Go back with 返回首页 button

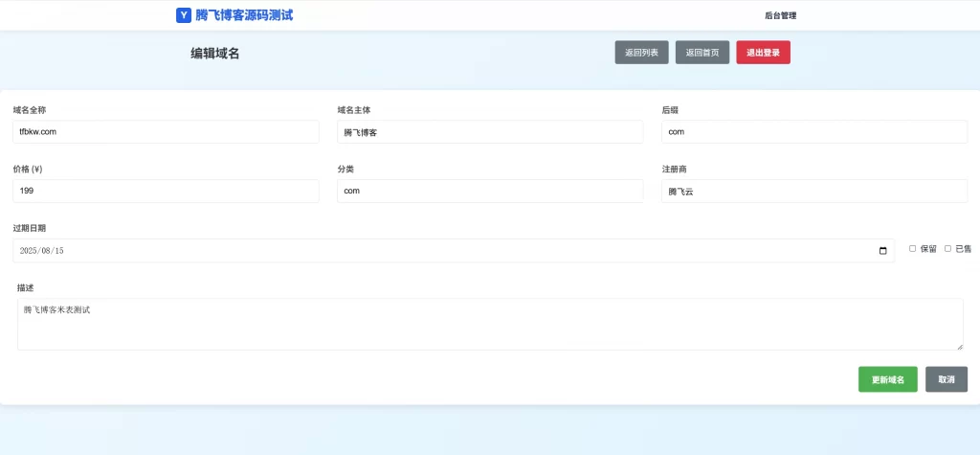pos(702,53)
